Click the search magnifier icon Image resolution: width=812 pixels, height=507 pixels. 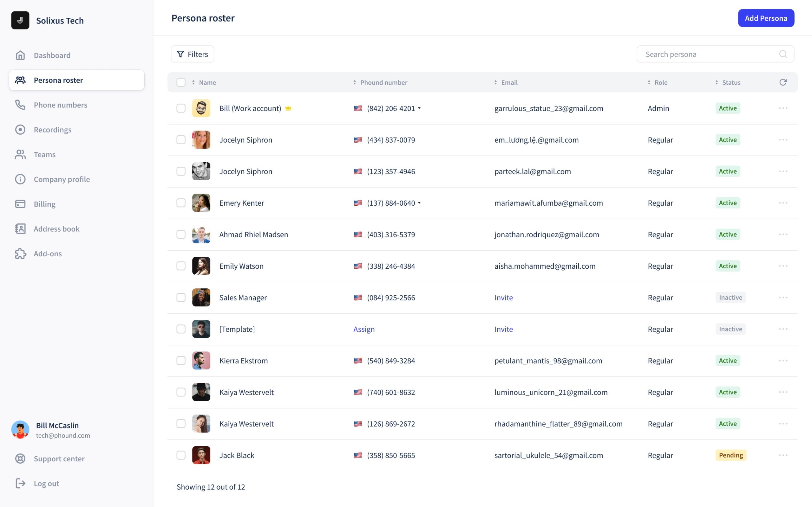783,54
